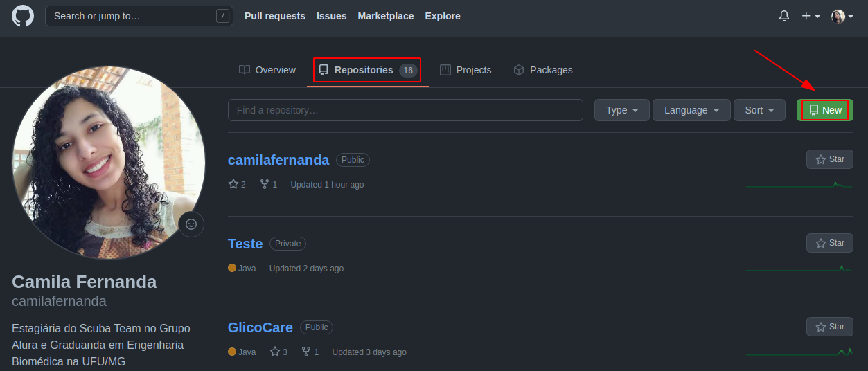868x371 pixels.
Task: View stargazers count of camilafernanda repository
Action: coord(237,185)
